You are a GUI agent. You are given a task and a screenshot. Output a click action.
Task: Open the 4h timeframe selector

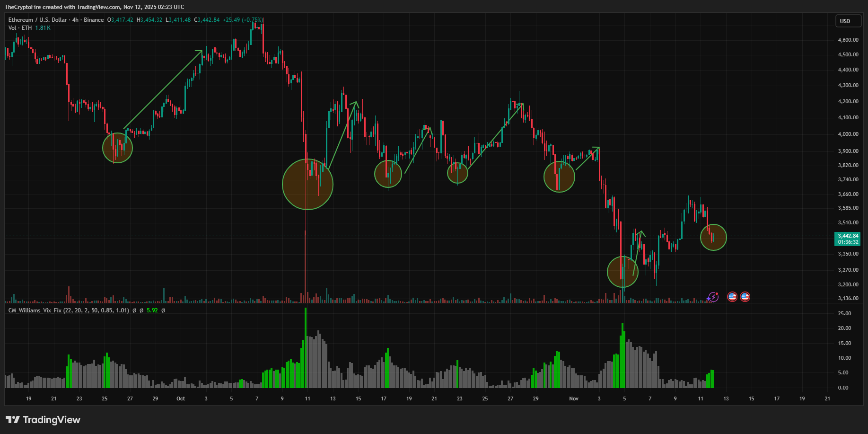point(74,19)
